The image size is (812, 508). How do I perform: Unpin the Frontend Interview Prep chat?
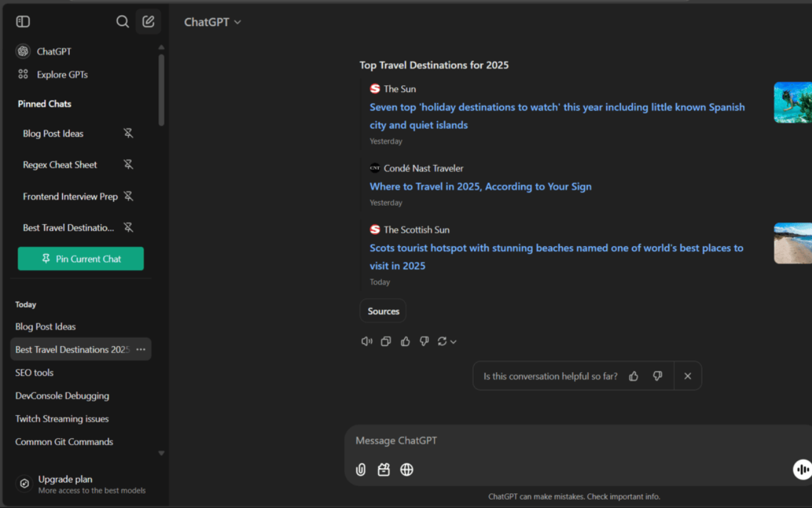pos(128,196)
